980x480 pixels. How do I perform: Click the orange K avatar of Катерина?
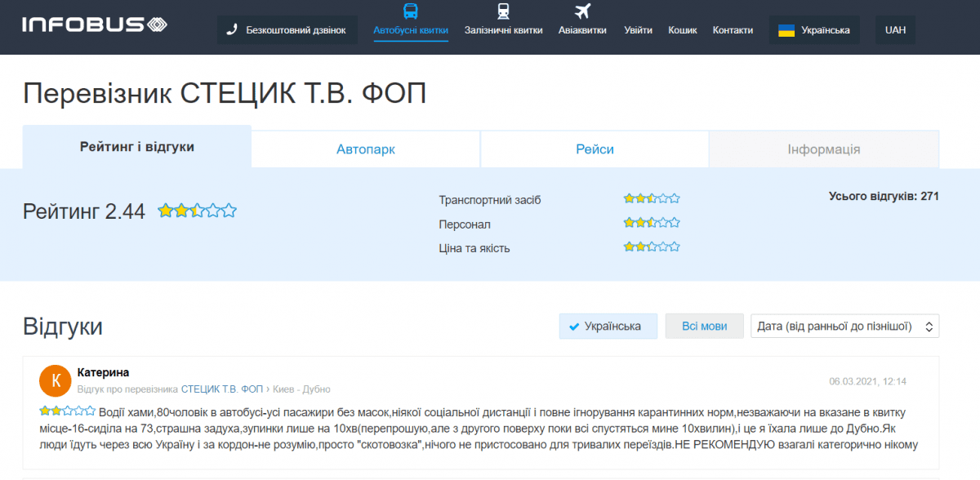tap(56, 380)
